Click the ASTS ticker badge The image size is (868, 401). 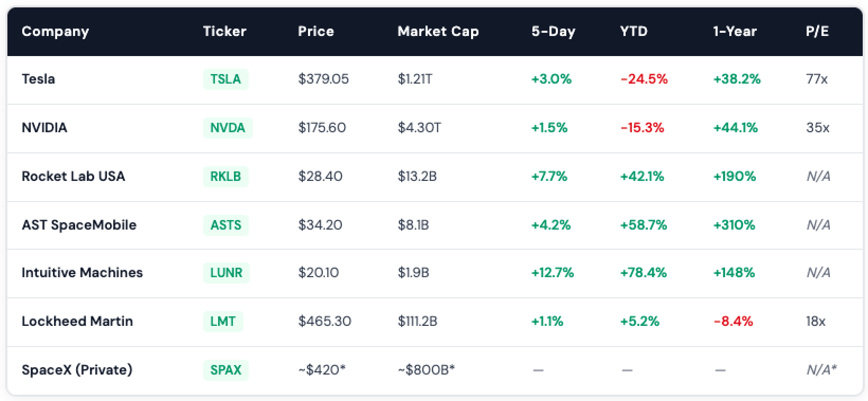click(x=225, y=225)
